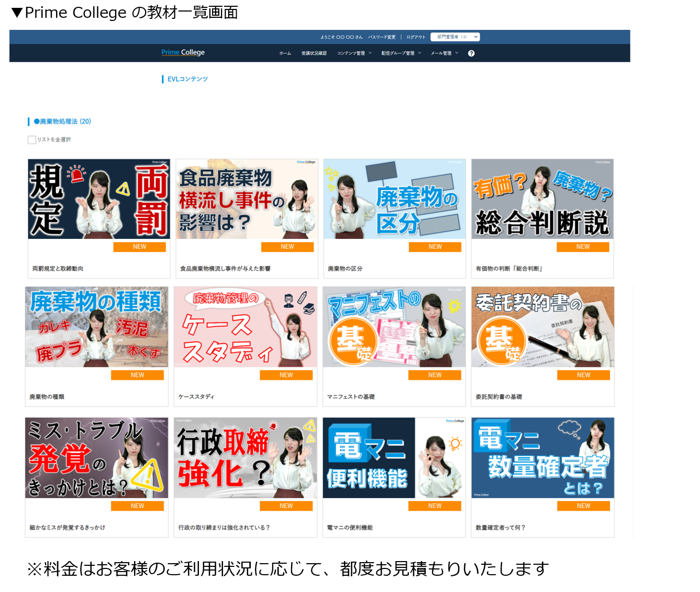Click the ようこそ user greeting text
This screenshot has width=700, height=592.
[341, 37]
